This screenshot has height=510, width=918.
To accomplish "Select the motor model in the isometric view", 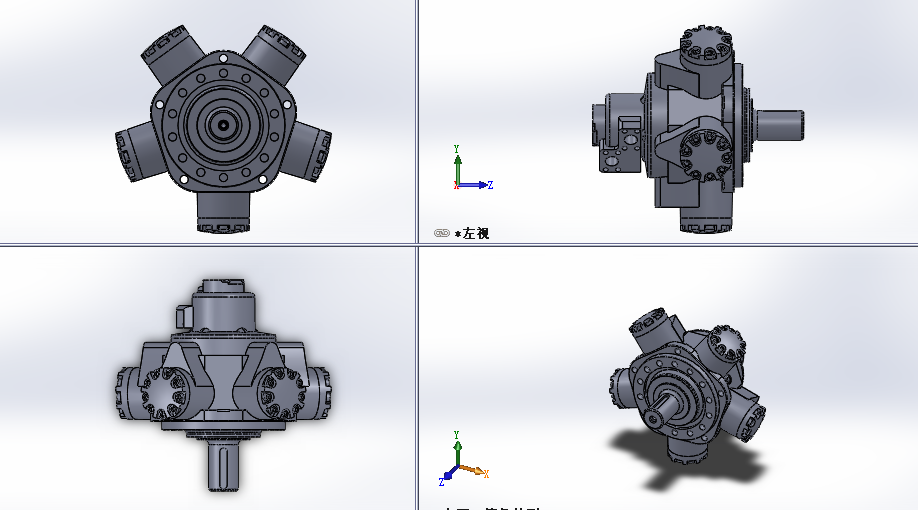I will pyautogui.click(x=688, y=384).
